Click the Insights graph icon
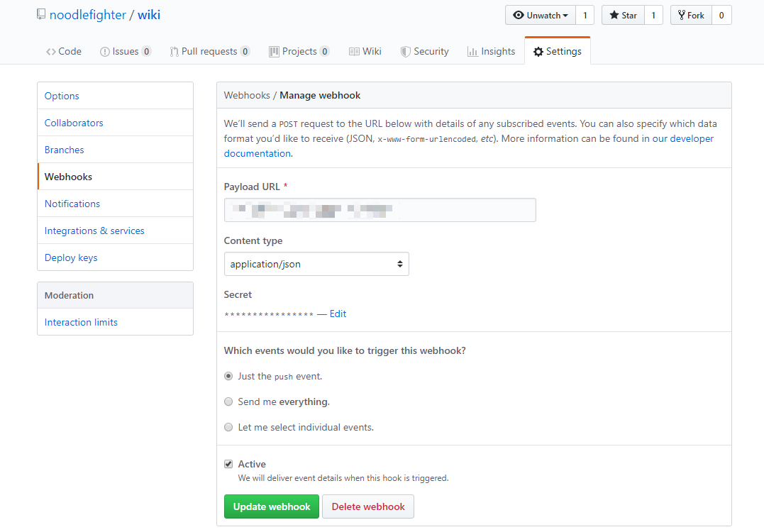This screenshot has width=764, height=532. pos(472,52)
